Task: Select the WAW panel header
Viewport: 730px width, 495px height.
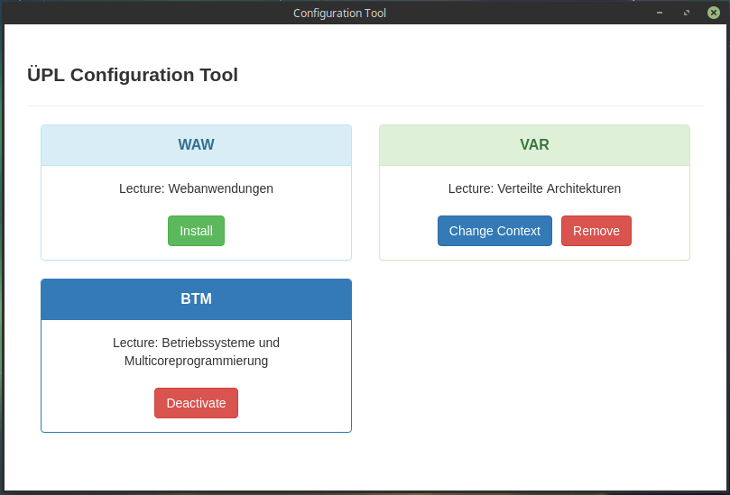Action: 196,145
